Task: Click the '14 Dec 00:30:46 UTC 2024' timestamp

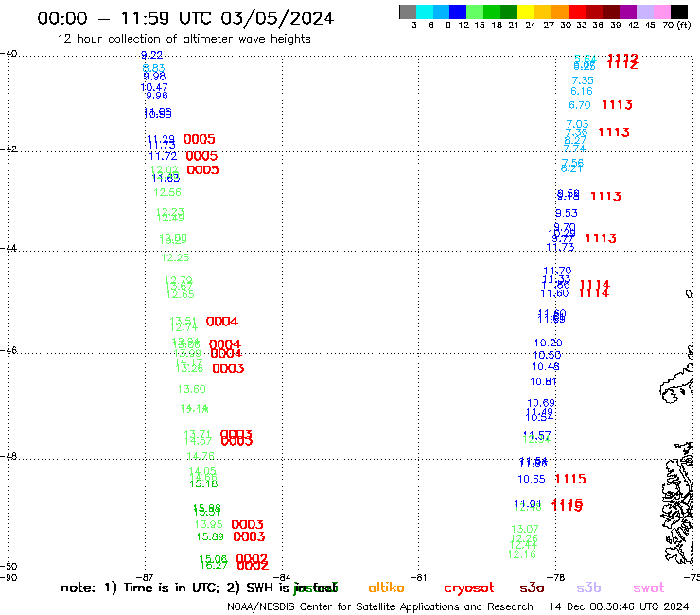Action: point(619,606)
